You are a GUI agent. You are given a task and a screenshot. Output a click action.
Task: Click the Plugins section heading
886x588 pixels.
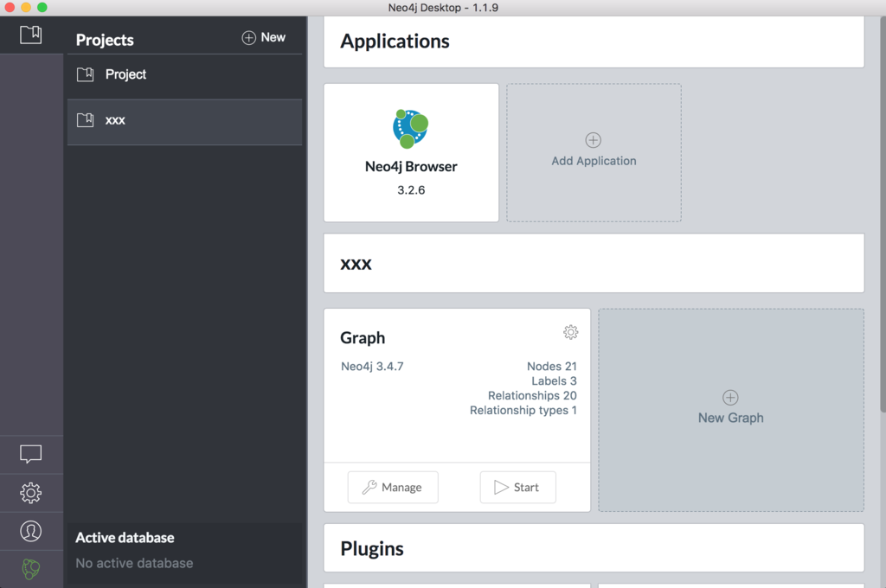(x=372, y=548)
